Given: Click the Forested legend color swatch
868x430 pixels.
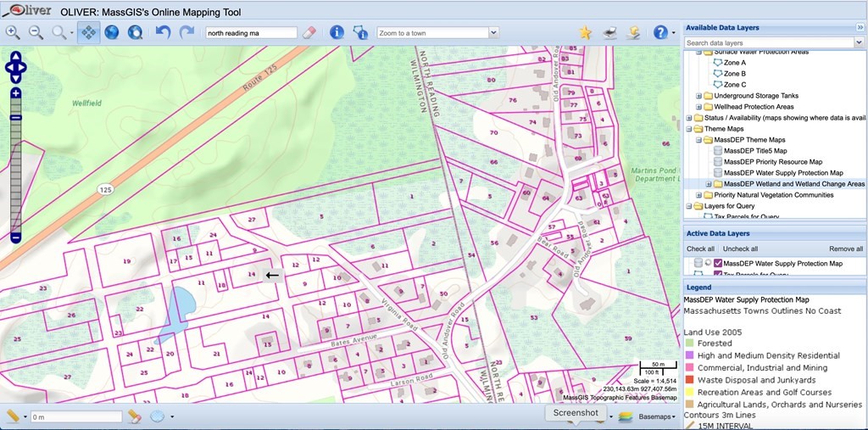Looking at the screenshot, I should [689, 343].
